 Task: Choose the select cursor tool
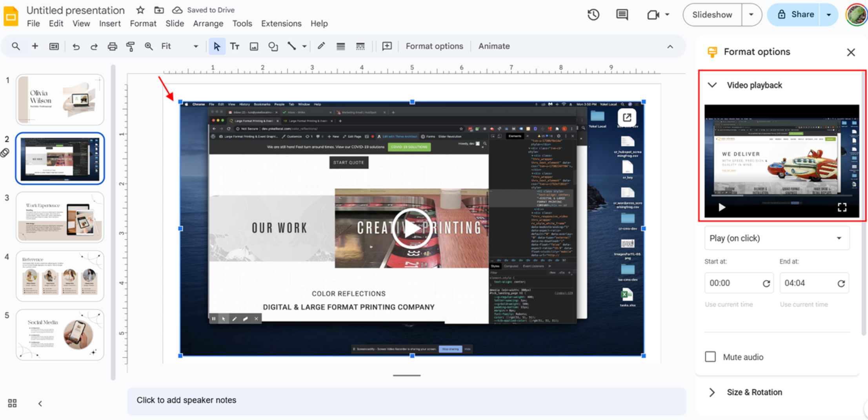coord(217,46)
